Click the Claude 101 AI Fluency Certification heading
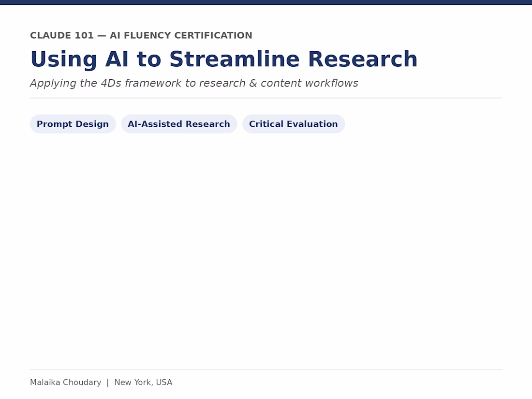This screenshot has height=399, width=532. [141, 35]
